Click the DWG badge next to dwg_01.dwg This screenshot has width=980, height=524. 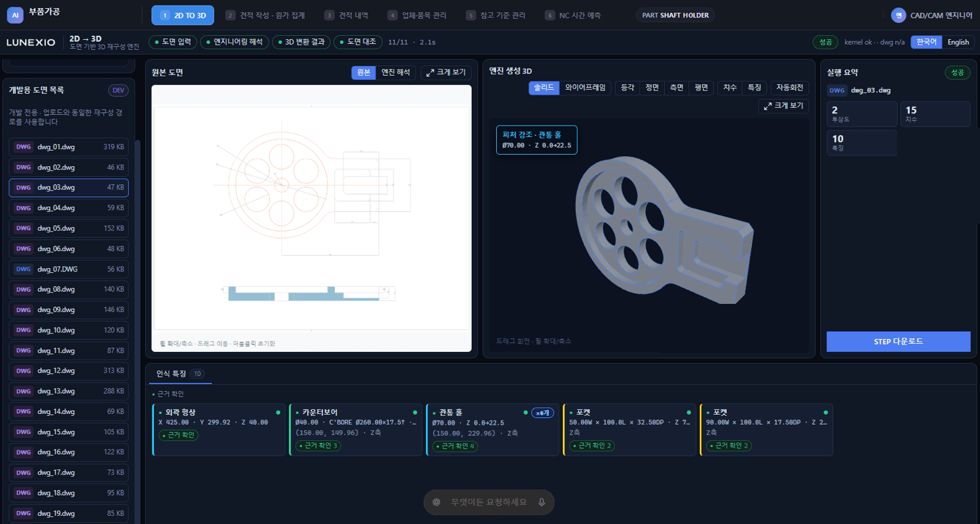[x=24, y=147]
